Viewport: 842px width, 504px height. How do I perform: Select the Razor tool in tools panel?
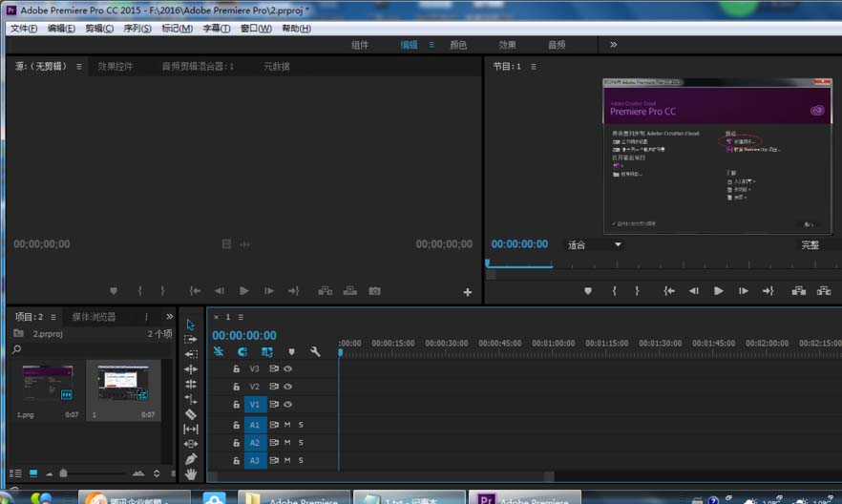pyautogui.click(x=191, y=414)
